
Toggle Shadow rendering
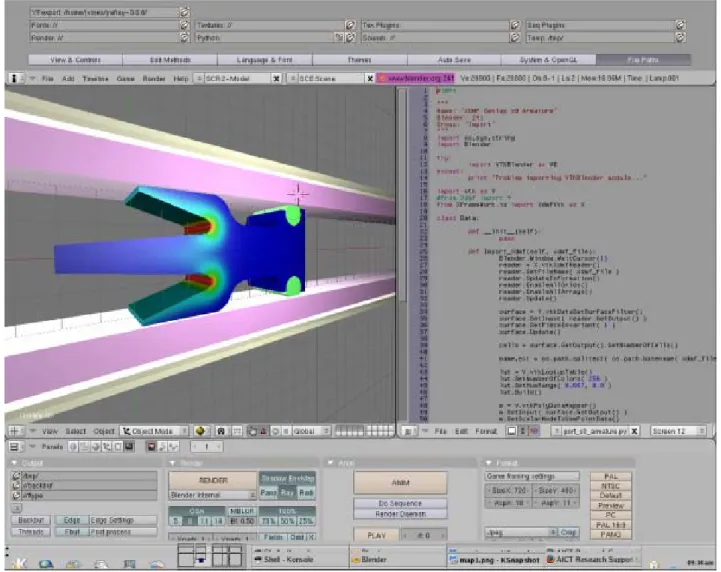click(274, 479)
